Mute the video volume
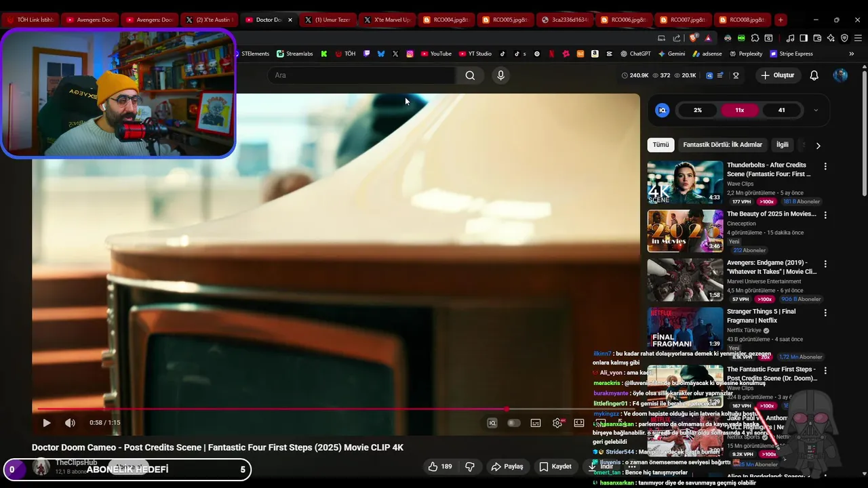The height and width of the screenshot is (488, 868). tap(70, 423)
